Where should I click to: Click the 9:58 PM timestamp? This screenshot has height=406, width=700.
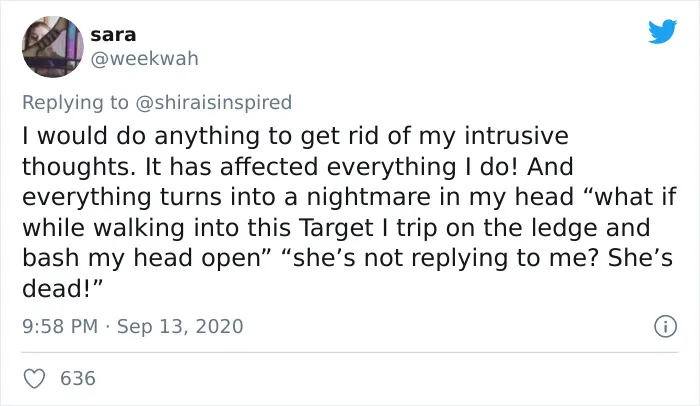[60, 326]
